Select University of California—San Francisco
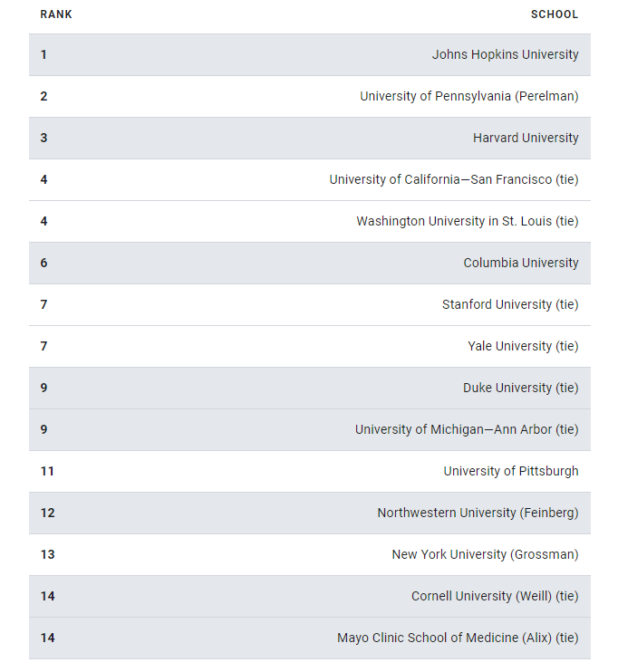This screenshot has width=618, height=672. 453,179
